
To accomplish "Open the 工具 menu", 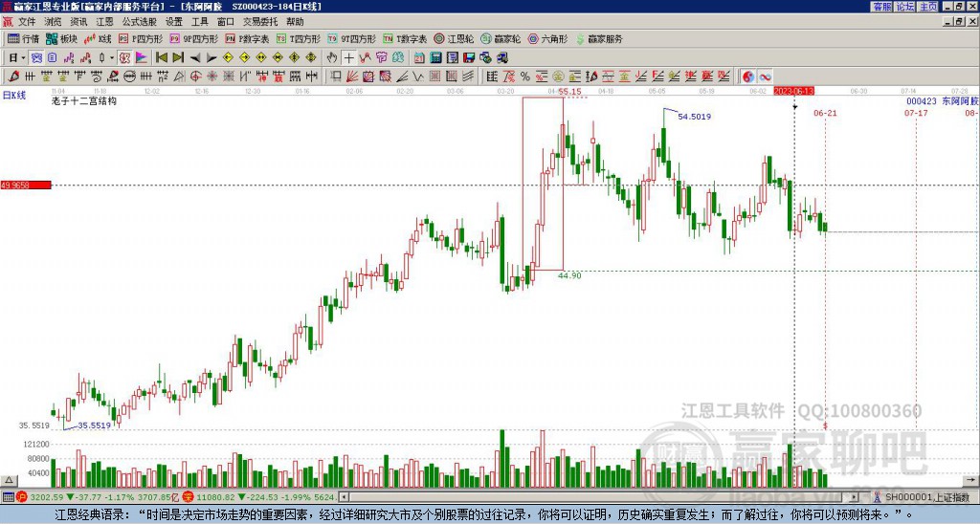I will tap(199, 22).
